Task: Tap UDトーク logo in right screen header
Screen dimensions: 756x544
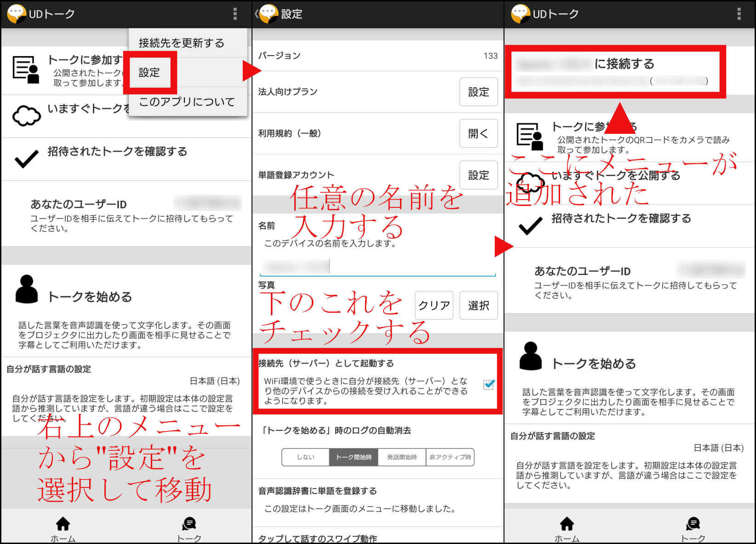Action: pos(521,14)
